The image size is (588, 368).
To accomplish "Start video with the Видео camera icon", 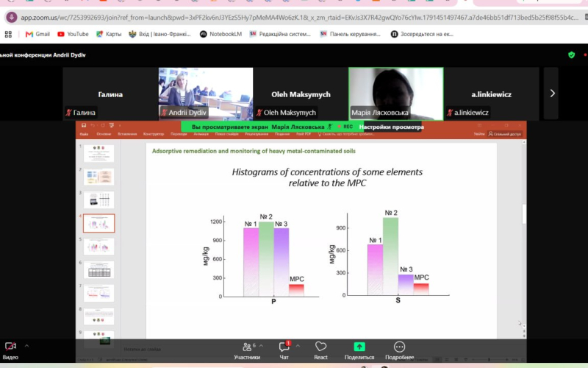I will coord(10,346).
